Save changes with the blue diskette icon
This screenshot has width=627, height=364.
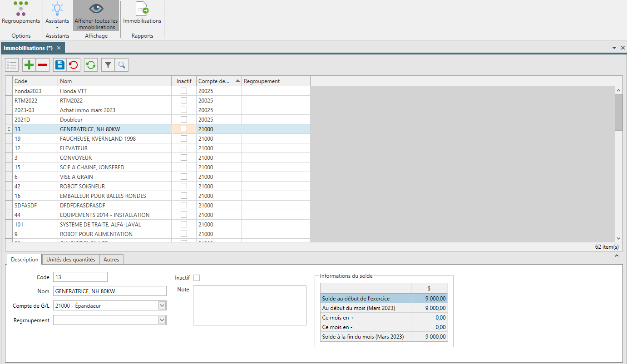[x=60, y=65]
